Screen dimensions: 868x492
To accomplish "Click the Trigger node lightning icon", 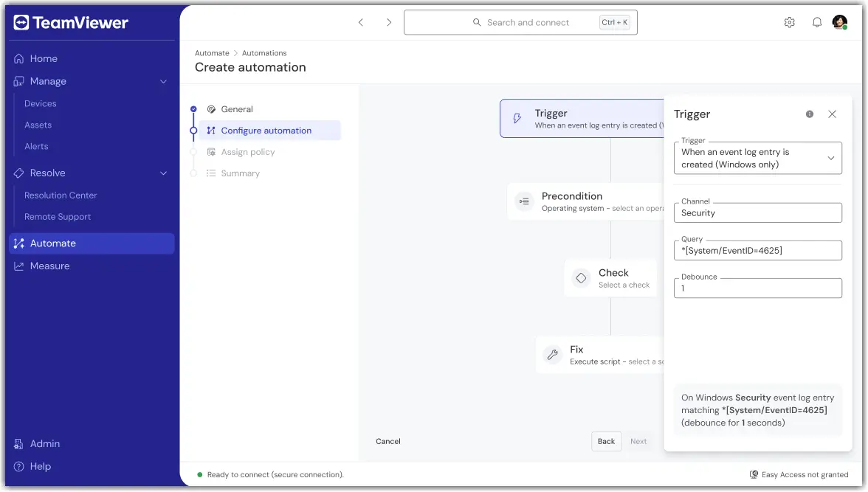I will (517, 119).
